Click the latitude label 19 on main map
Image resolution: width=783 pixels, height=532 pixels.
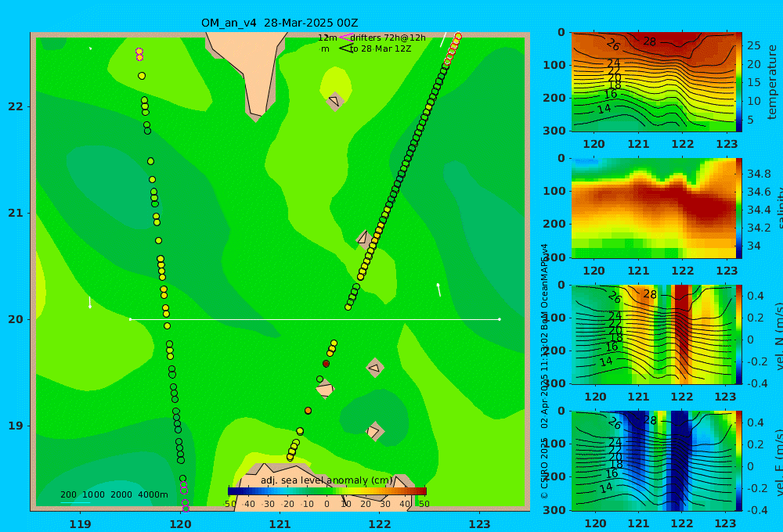click(15, 426)
